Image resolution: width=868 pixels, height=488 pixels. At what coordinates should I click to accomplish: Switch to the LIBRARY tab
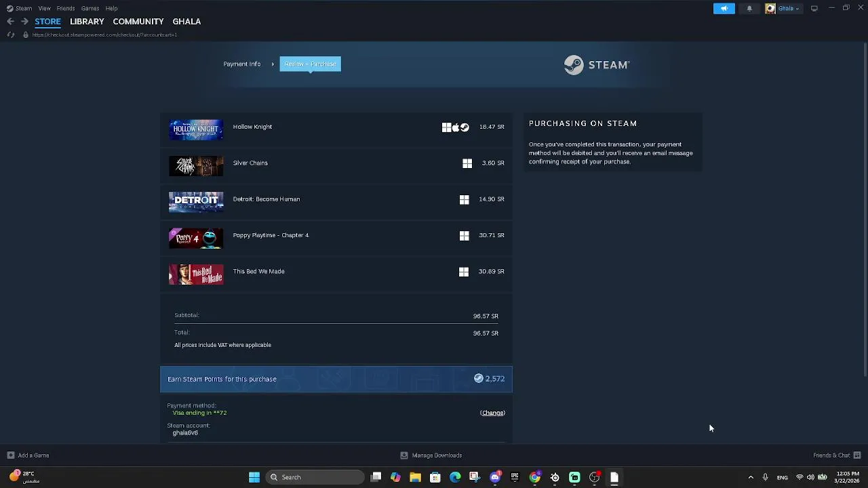87,22
